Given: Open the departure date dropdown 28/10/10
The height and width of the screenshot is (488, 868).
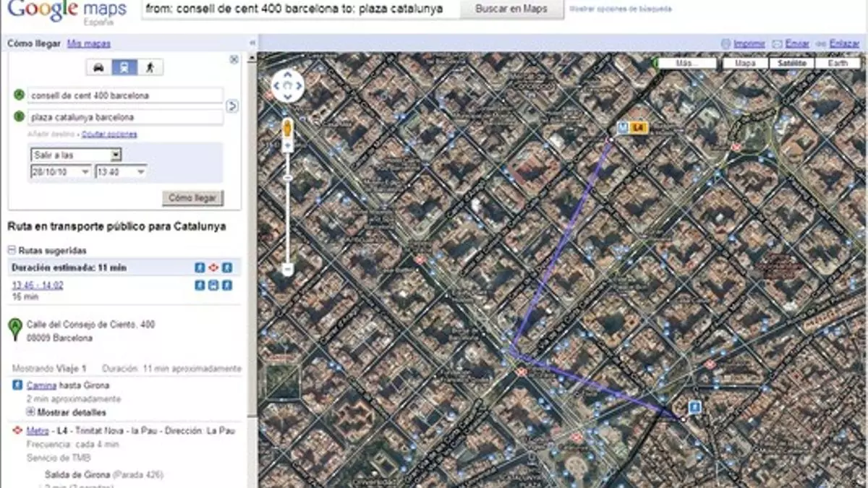Looking at the screenshot, I should (61, 172).
